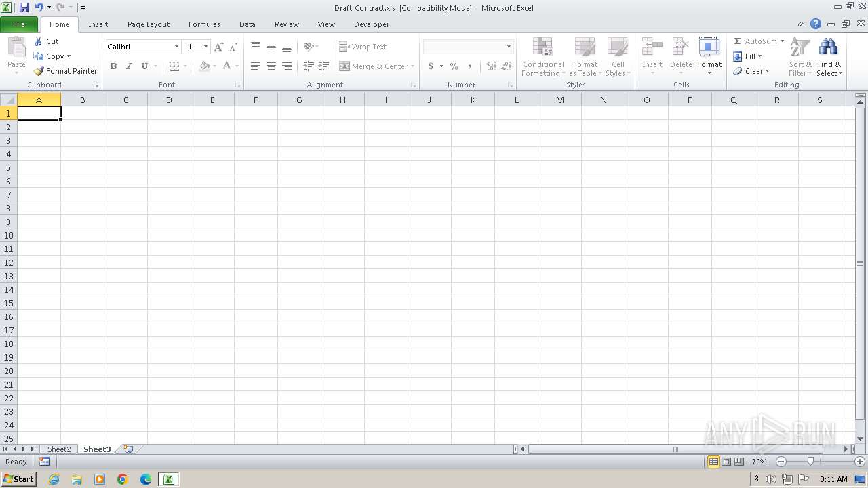Click the zoom level slider handle
Image resolution: width=868 pixels, height=488 pixels.
(x=810, y=462)
